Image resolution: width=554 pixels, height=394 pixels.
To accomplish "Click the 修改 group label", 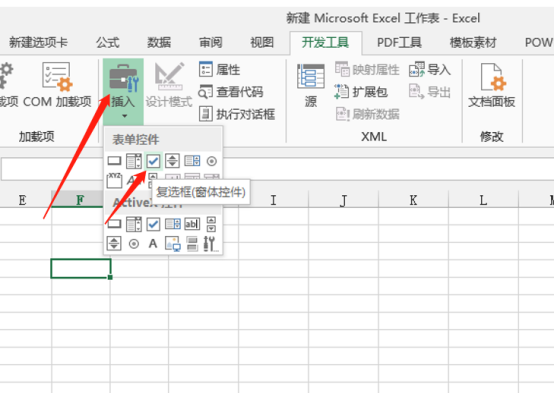I will pos(491,136).
